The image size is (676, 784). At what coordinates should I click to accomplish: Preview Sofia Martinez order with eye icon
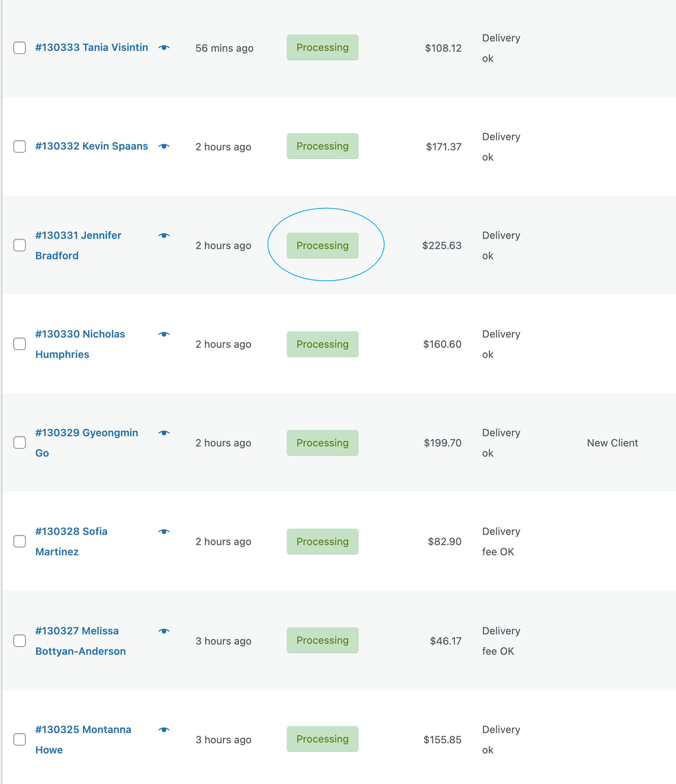point(164,532)
